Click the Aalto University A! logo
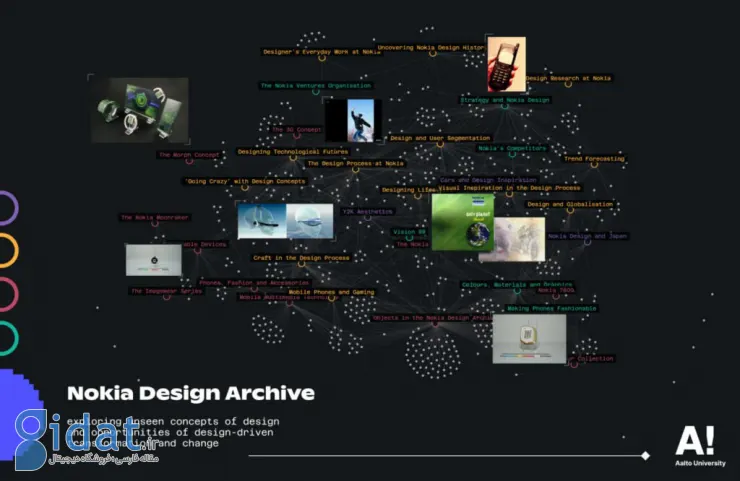This screenshot has height=481, width=740. click(x=700, y=446)
